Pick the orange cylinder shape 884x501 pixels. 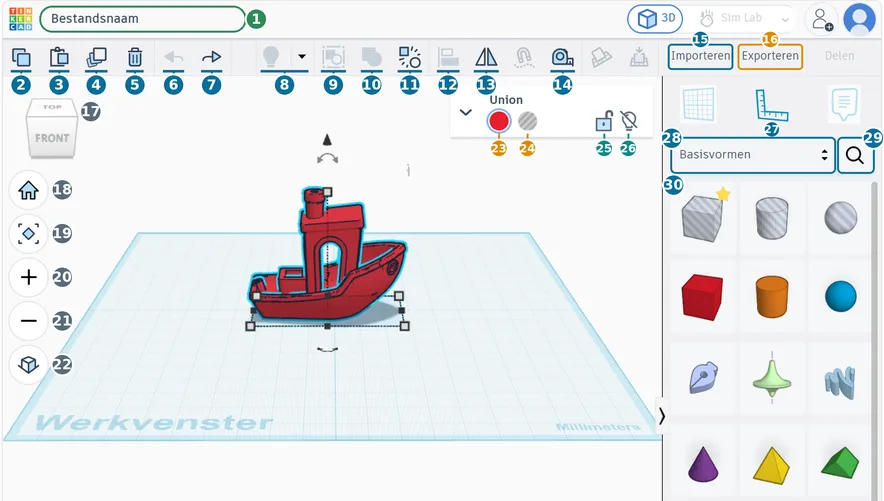coord(772,297)
